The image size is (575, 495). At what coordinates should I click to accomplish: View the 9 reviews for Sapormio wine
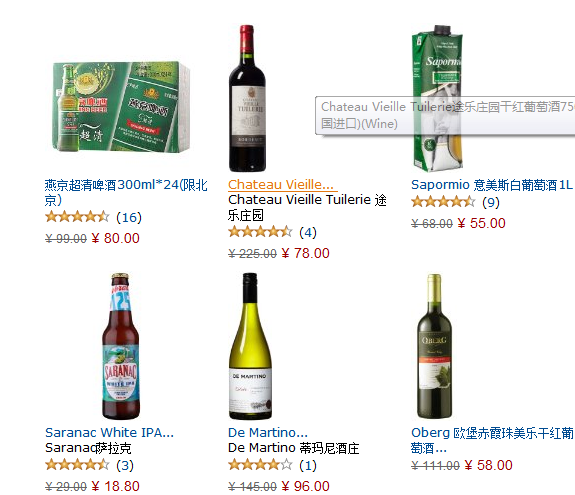click(x=491, y=202)
